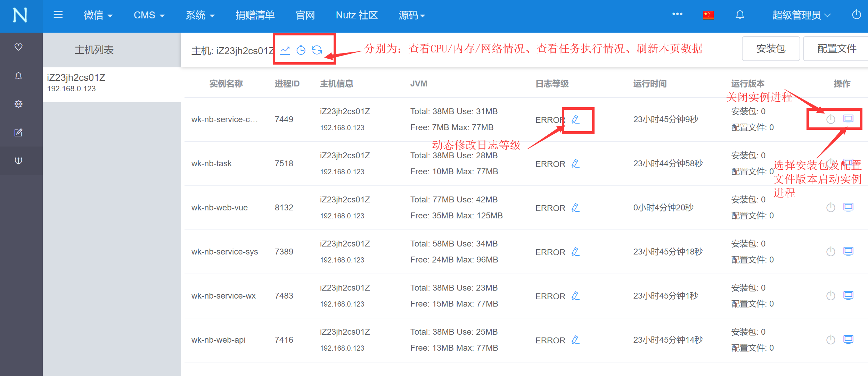This screenshot has width=868, height=376.
Task: Open the Nutz 社区 menu item
Action: click(357, 15)
